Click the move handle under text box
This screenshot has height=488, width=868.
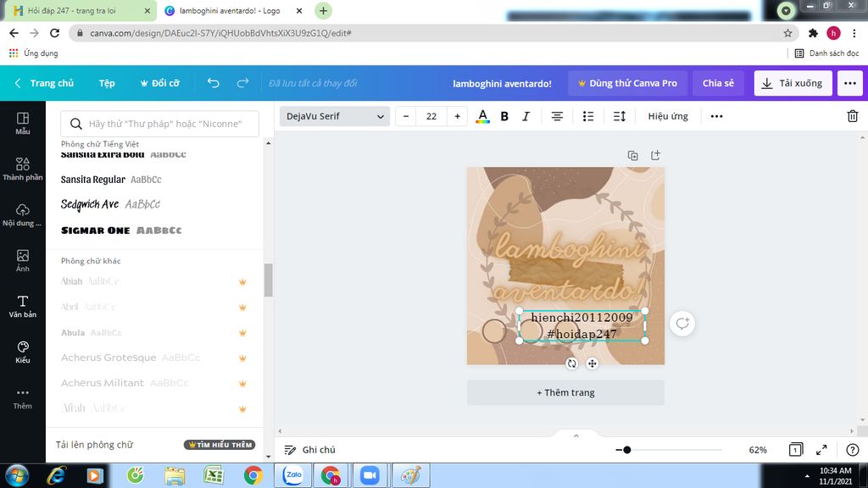pyautogui.click(x=593, y=363)
